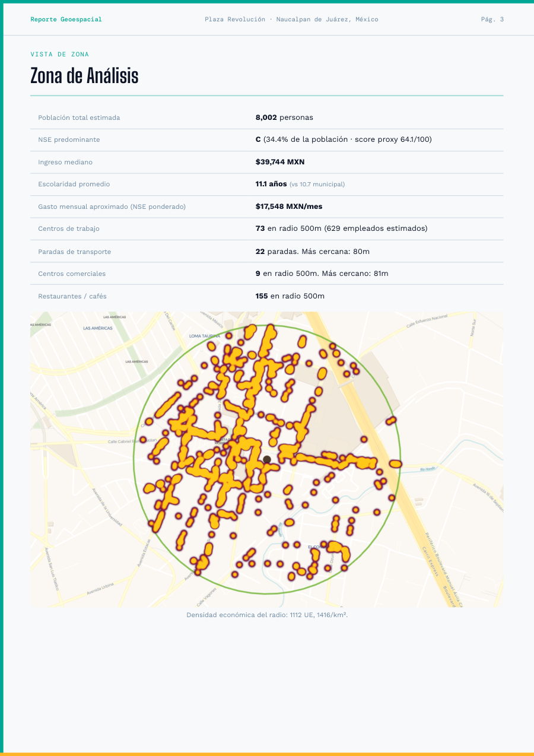Click the 'LOMA TAURINA' map label

pyautogui.click(x=204, y=336)
